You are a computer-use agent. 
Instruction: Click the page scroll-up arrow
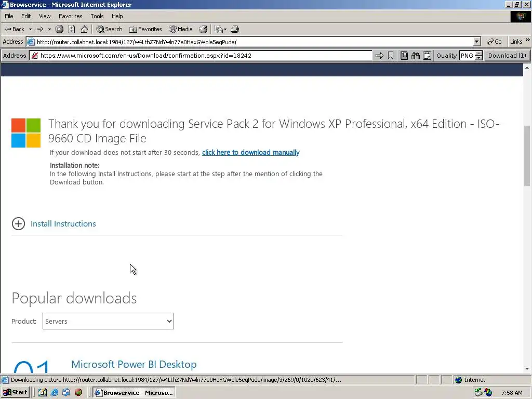(x=527, y=68)
